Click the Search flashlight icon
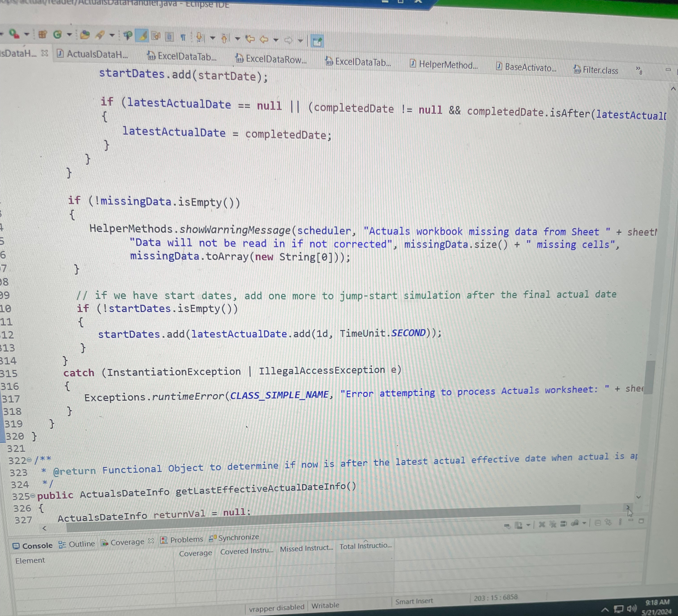This screenshot has height=616, width=678. pyautogui.click(x=100, y=35)
